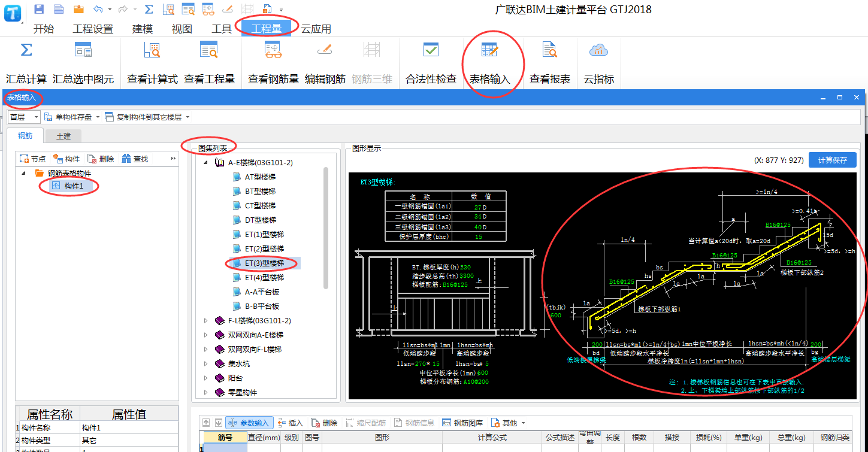The width and height of the screenshot is (868, 452).
Task: Select AT型楼梯 in atlas list
Action: click(260, 177)
